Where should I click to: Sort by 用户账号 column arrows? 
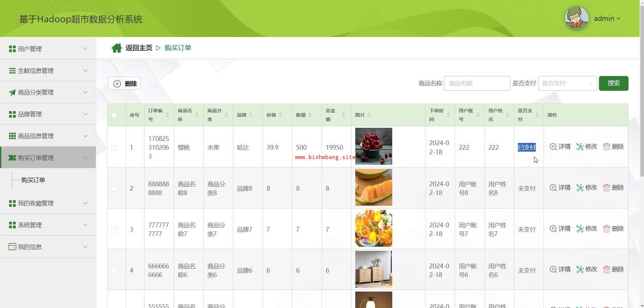(478, 115)
